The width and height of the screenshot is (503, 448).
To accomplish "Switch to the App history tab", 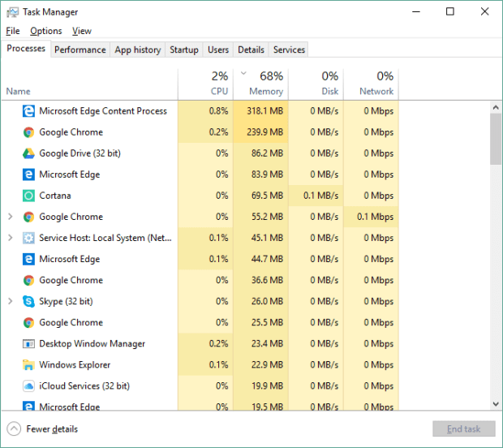I will coord(138,50).
